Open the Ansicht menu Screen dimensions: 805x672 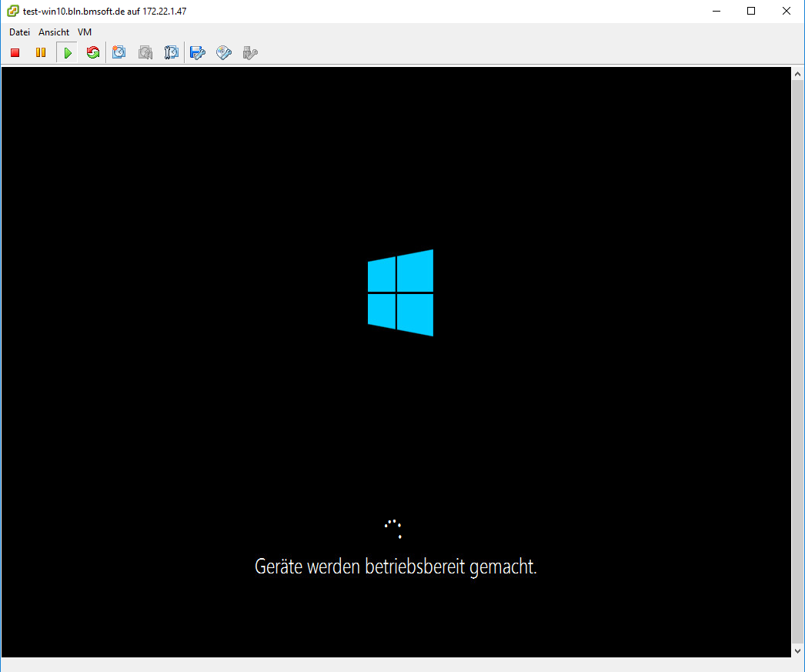54,32
